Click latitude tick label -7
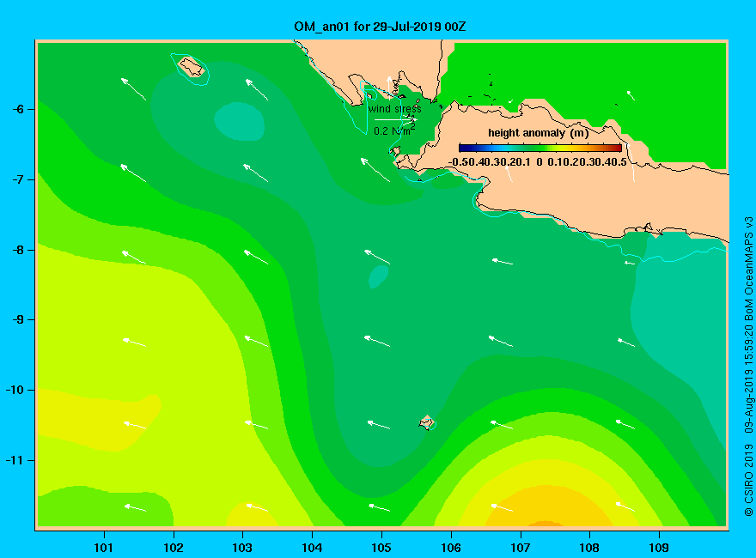The width and height of the screenshot is (756, 558). point(18,179)
